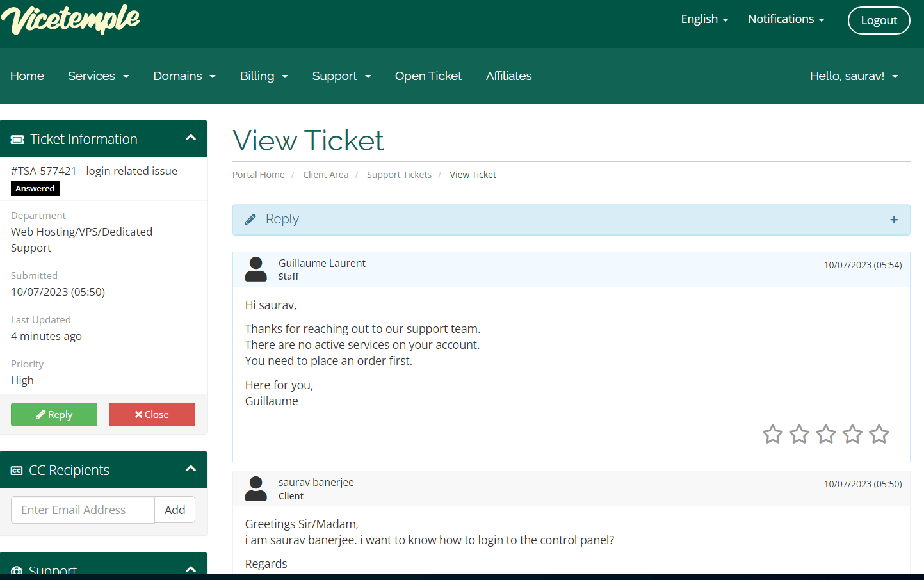Select Open Ticket in the navigation bar
The width and height of the screenshot is (924, 580).
[428, 76]
